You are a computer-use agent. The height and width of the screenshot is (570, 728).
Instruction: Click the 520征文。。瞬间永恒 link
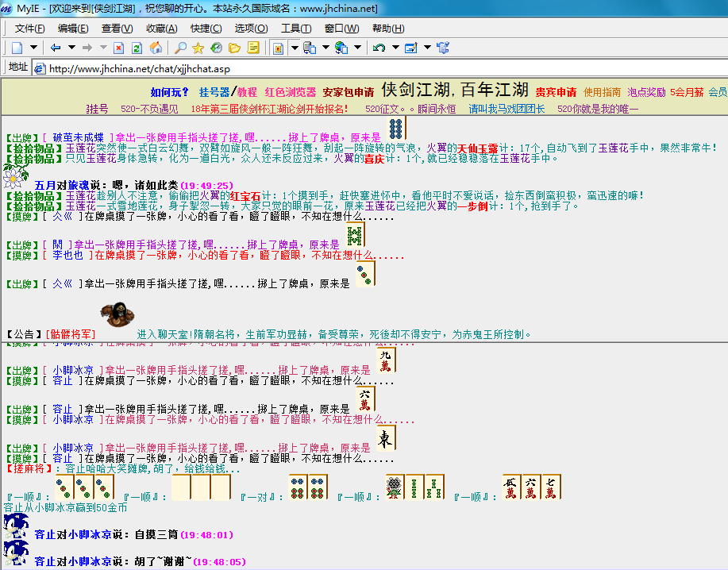(x=410, y=109)
